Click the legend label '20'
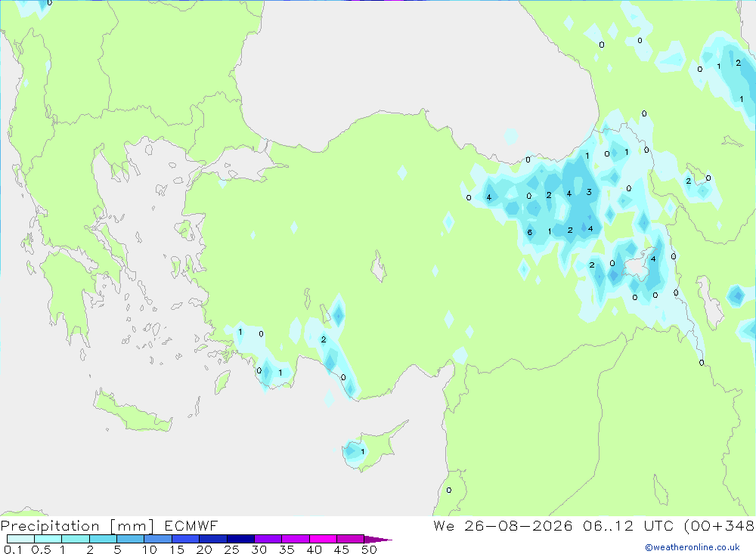This screenshot has height=554, width=756. click(204, 549)
